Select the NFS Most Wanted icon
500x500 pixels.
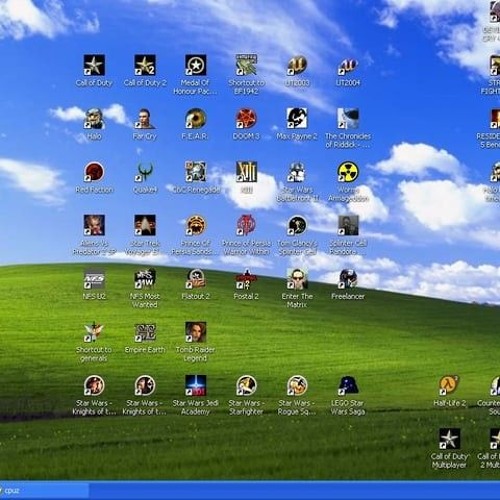pyautogui.click(x=145, y=279)
